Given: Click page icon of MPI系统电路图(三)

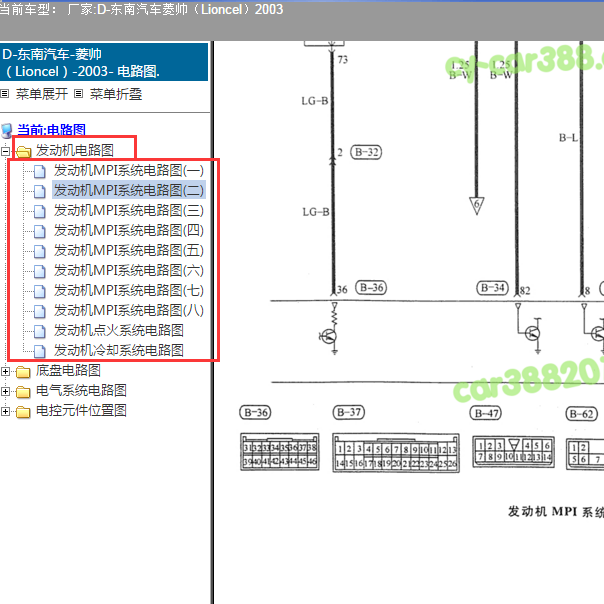Looking at the screenshot, I should click(x=39, y=211).
